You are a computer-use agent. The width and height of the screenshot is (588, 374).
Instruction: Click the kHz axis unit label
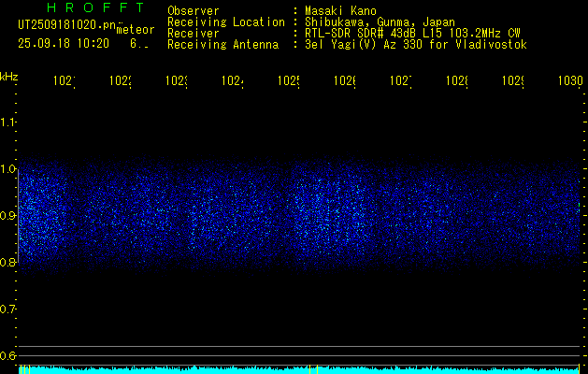tap(8, 77)
